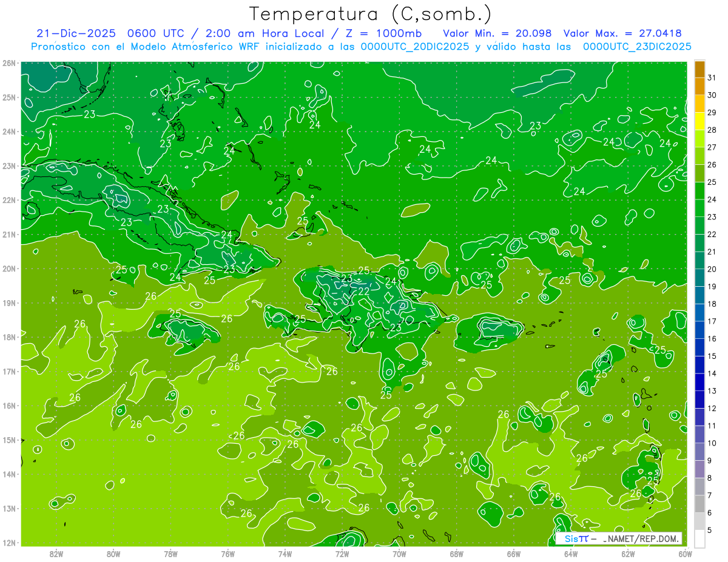Screen dimensions: 728x562
Task: Click the 60W longitude axis label
Action: pyautogui.click(x=685, y=554)
